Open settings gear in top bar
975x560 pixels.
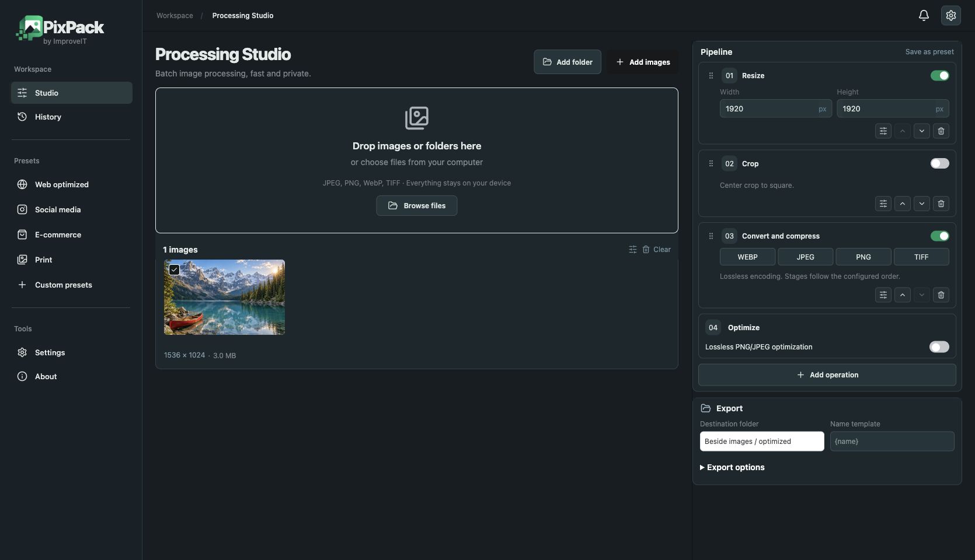(x=951, y=16)
